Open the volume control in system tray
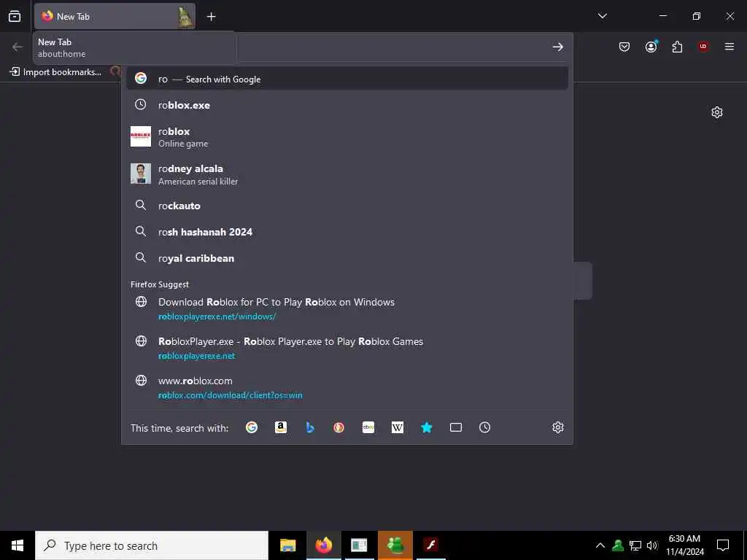The height and width of the screenshot is (560, 747). pyautogui.click(x=652, y=545)
